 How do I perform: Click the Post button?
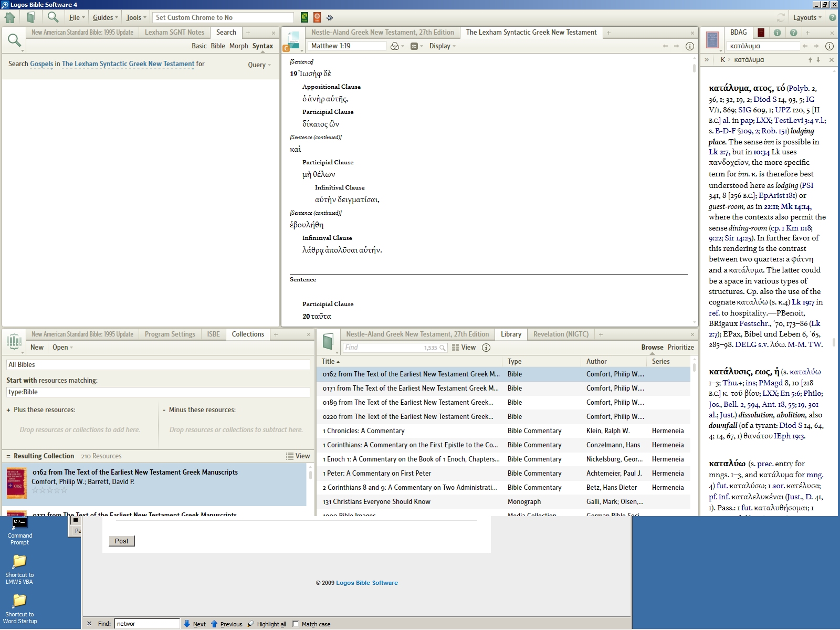[121, 541]
